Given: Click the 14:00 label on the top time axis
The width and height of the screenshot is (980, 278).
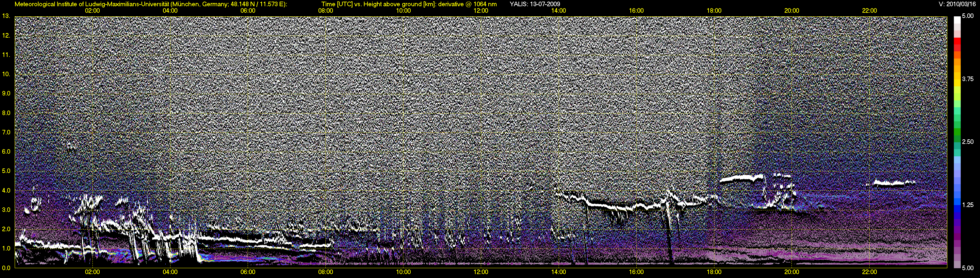Looking at the screenshot, I should click(x=559, y=11).
